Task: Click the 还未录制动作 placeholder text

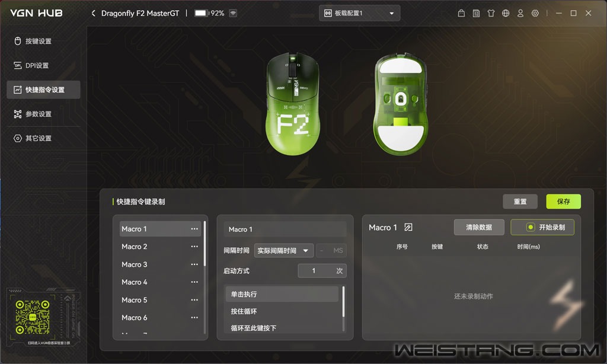Action: coord(474,296)
